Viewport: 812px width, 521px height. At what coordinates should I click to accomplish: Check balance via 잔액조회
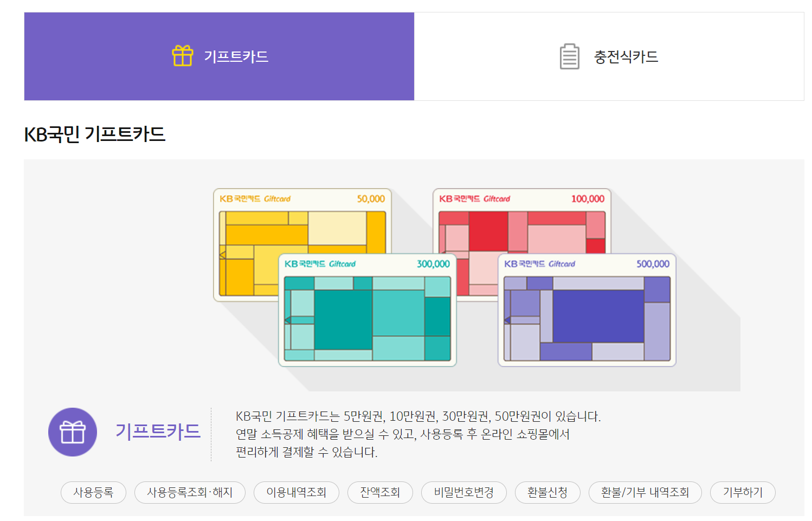click(x=380, y=492)
